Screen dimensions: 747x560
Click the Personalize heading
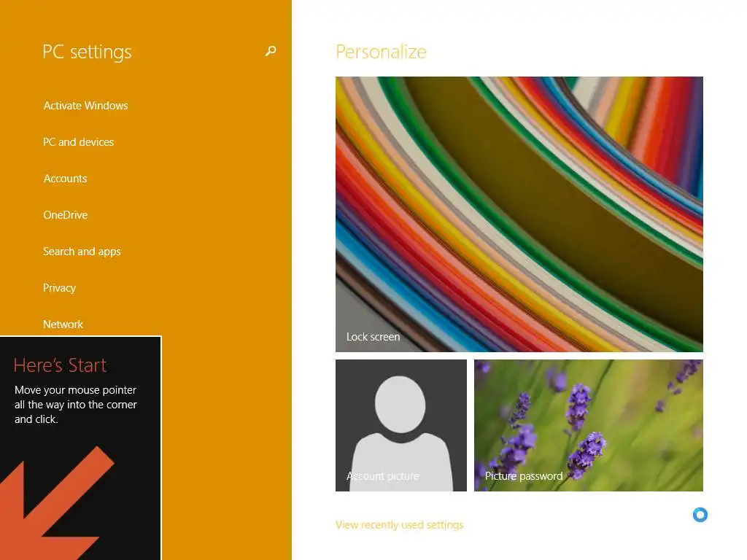tap(381, 52)
